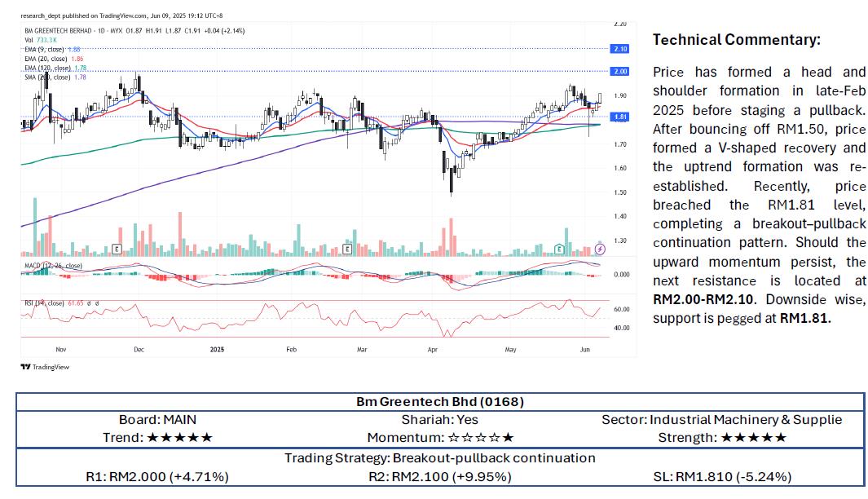
Task: Click the Vol 733.3K volume legend
Action: point(41,41)
